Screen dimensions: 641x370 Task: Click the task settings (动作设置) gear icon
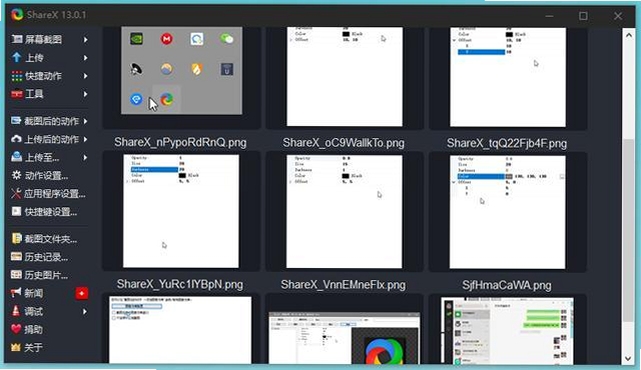point(16,175)
